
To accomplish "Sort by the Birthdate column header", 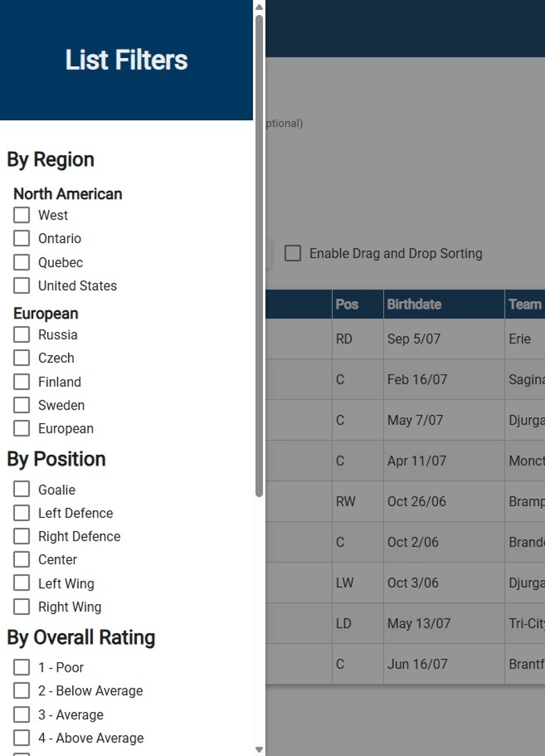I will coord(414,304).
